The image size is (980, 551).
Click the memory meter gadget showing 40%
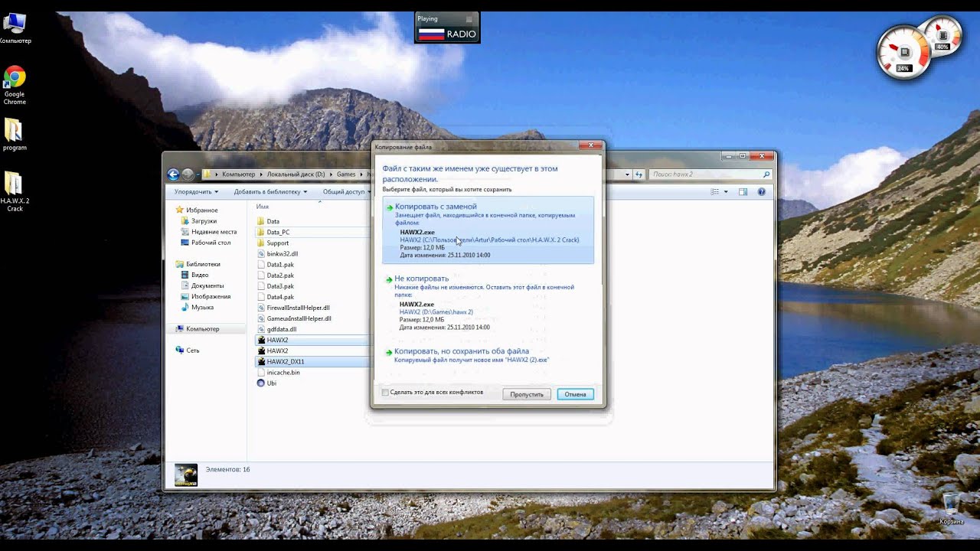pos(942,37)
